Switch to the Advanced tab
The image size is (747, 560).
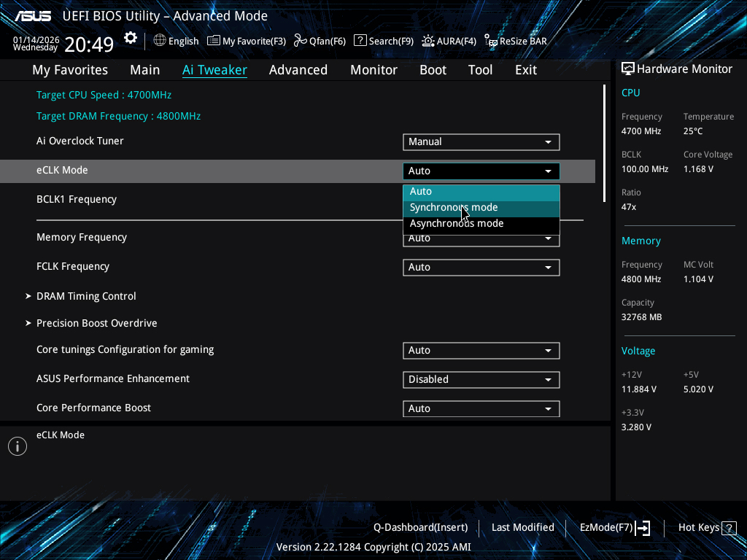[x=298, y=70]
